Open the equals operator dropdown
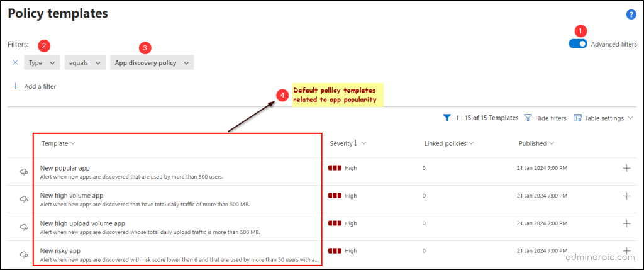Viewport: 644px width, 270px height. point(85,63)
